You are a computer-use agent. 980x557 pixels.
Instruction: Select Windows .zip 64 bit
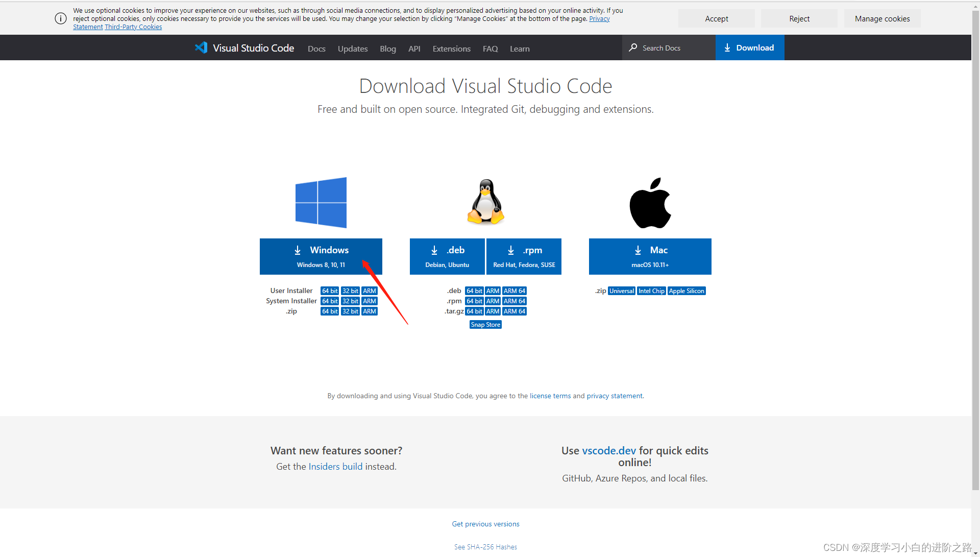click(x=330, y=311)
